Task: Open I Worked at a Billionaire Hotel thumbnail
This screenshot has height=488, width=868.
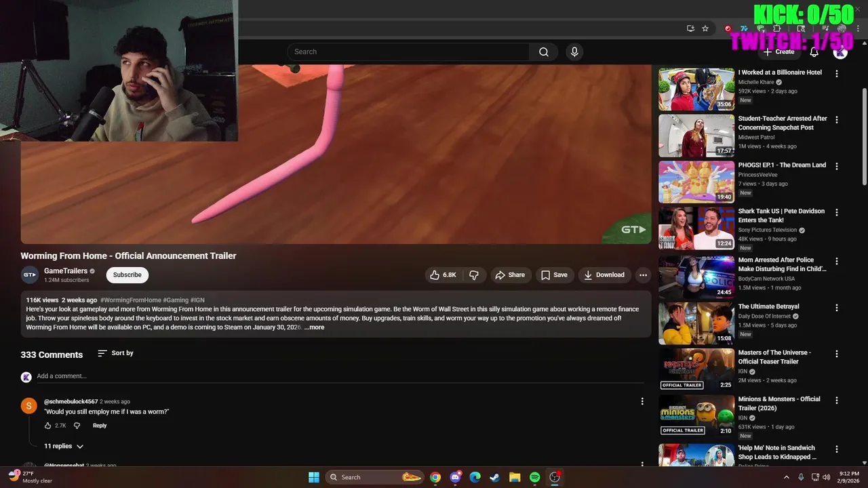Action: pos(696,89)
